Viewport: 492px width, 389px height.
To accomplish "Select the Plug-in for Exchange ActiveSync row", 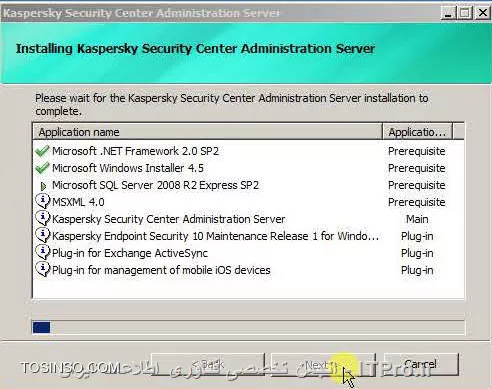I will (248, 253).
